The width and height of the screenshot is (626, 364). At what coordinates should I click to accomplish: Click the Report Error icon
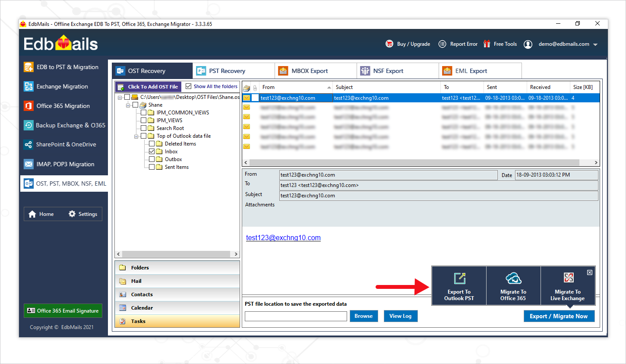[442, 44]
